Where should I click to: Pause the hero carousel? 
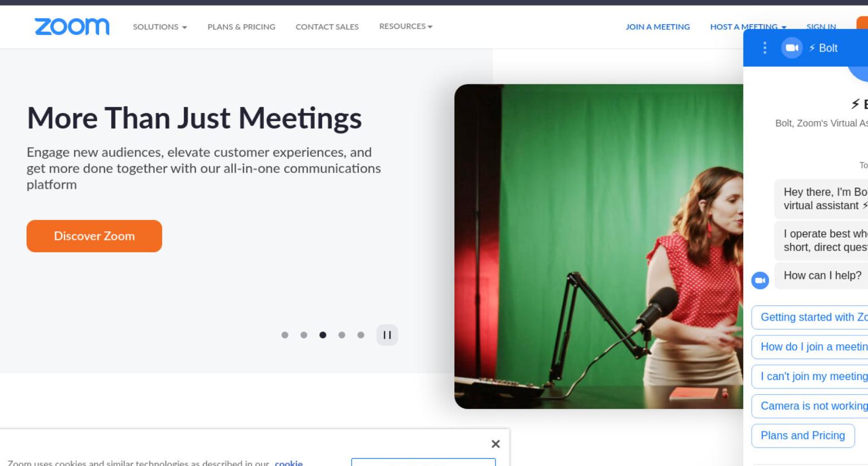tap(387, 335)
